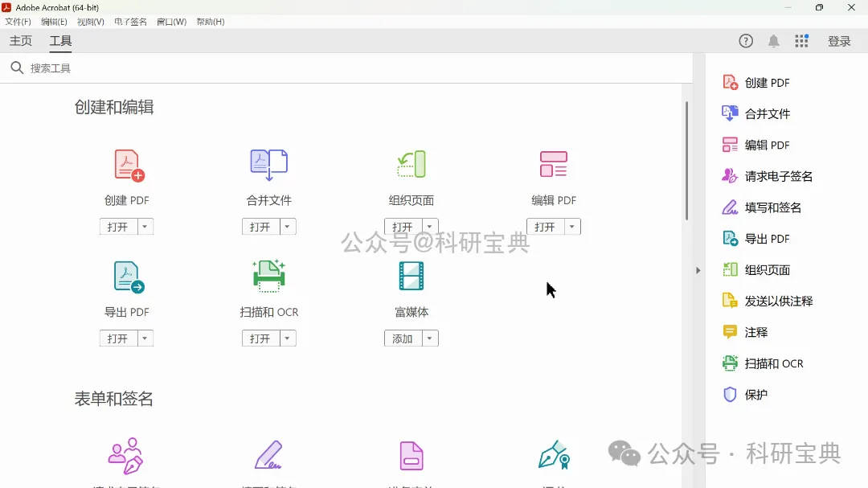
Task: Select 扫描和 OCR in right sidebar
Action: 763,363
